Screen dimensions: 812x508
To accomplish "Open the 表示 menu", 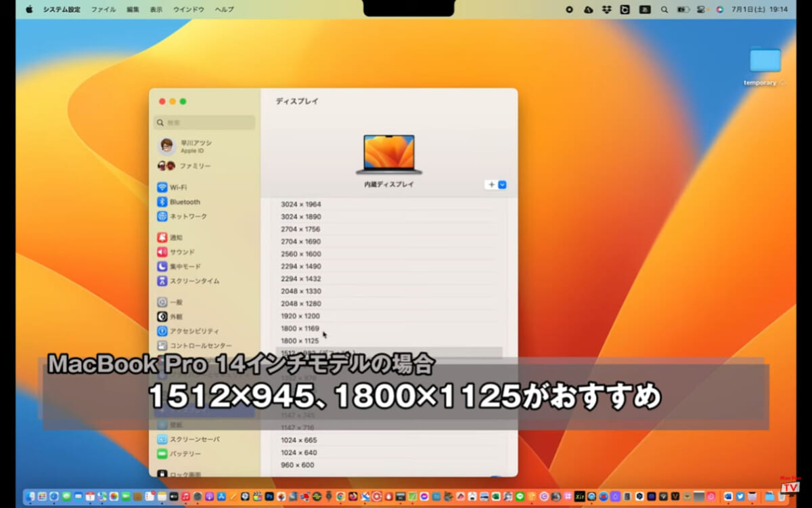I will click(x=156, y=9).
